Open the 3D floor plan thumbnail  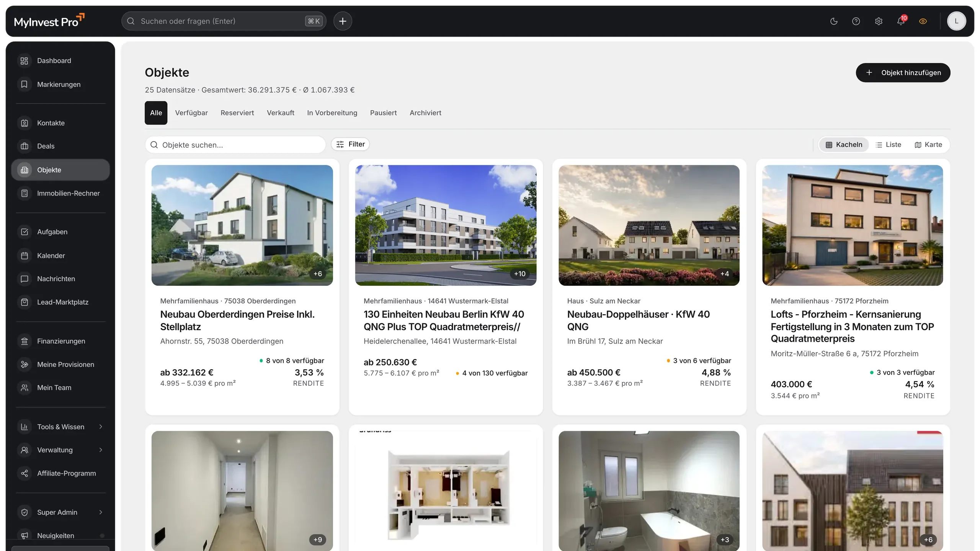pyautogui.click(x=446, y=491)
